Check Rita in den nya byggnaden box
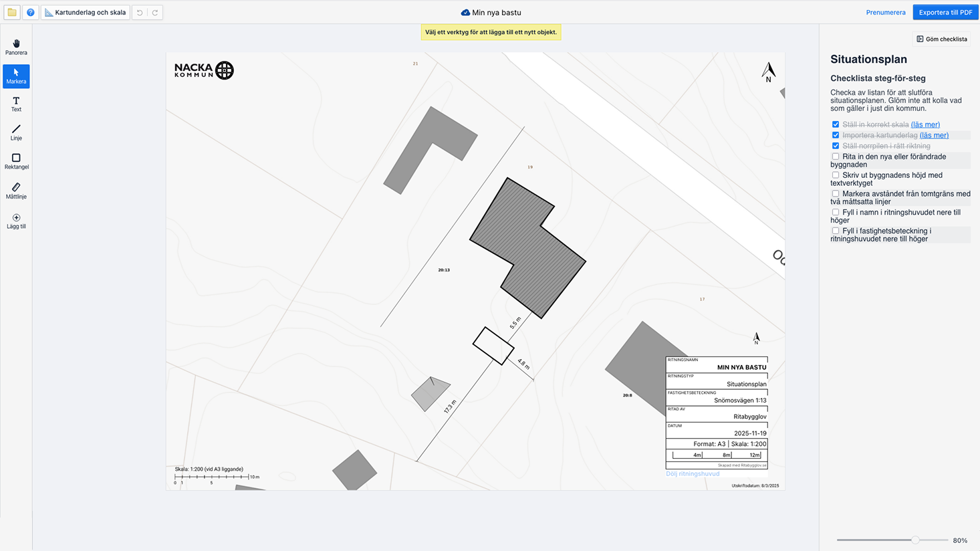This screenshot has width=980, height=551. pyautogui.click(x=836, y=156)
